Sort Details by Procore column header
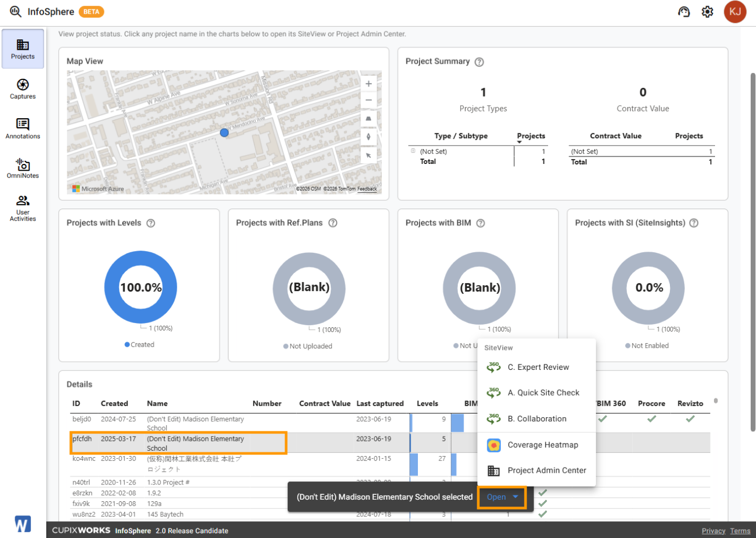Screen dimensions: 756x538 click(652, 403)
